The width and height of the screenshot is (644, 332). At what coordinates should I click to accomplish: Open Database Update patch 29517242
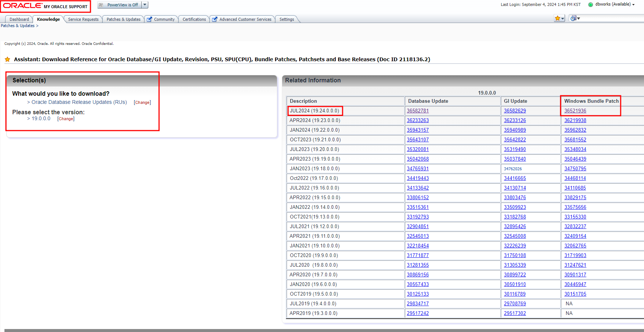(x=417, y=313)
